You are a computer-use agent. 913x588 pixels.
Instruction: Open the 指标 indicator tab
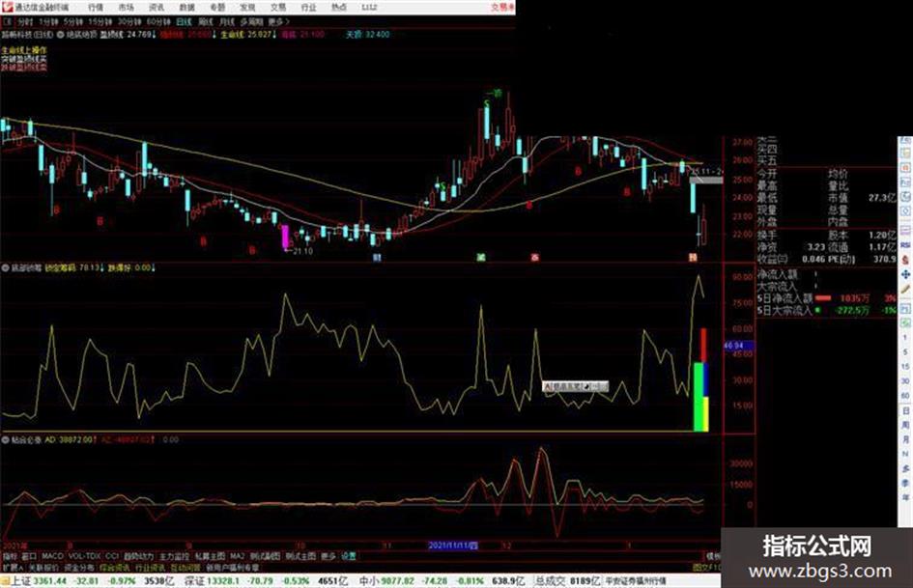[10, 556]
